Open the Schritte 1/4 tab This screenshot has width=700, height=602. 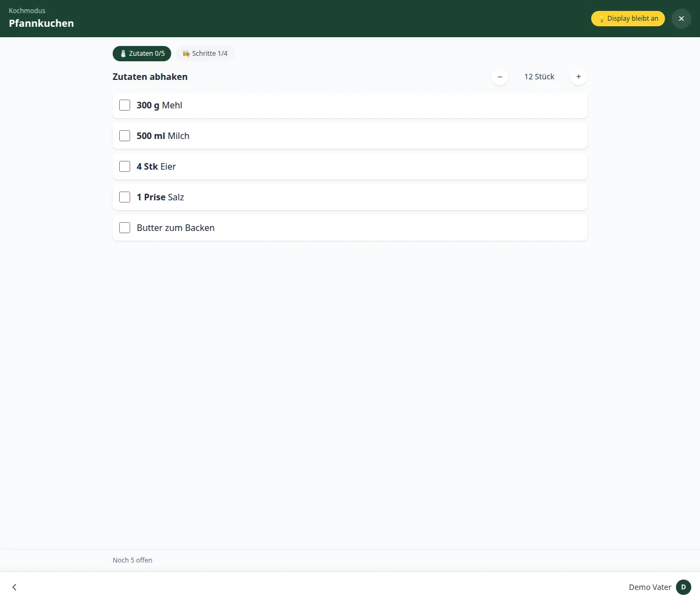(205, 54)
